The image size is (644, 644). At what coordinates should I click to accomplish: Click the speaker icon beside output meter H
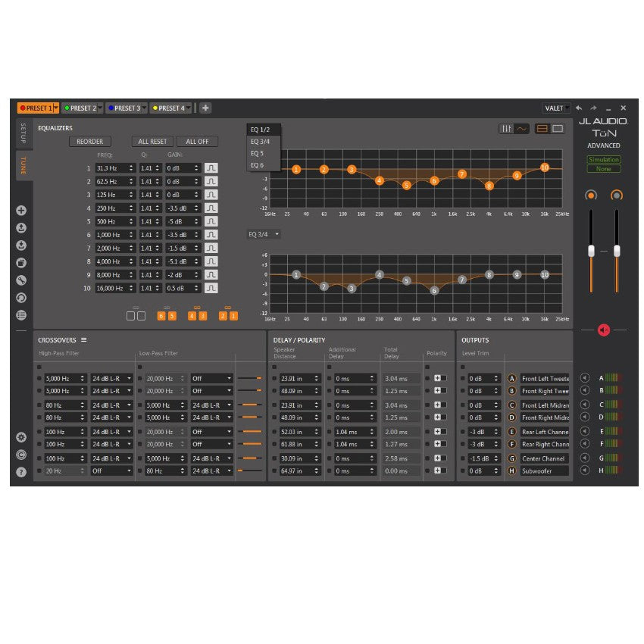point(585,470)
